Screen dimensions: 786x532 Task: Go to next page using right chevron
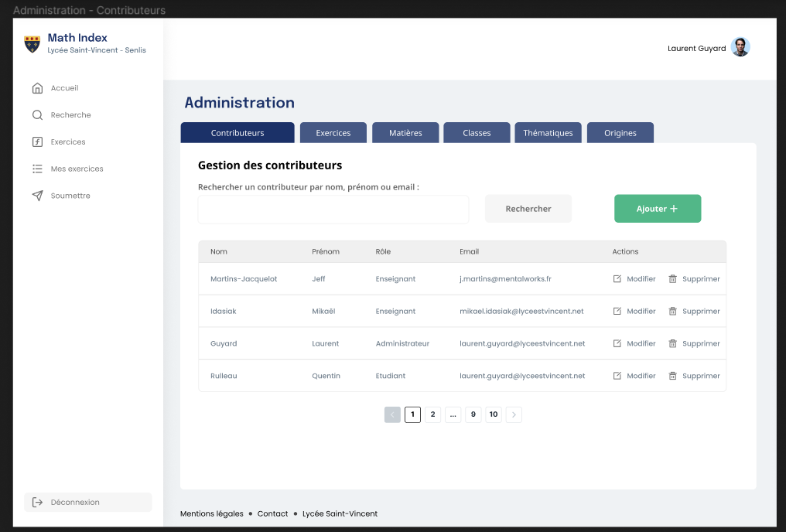pos(514,415)
